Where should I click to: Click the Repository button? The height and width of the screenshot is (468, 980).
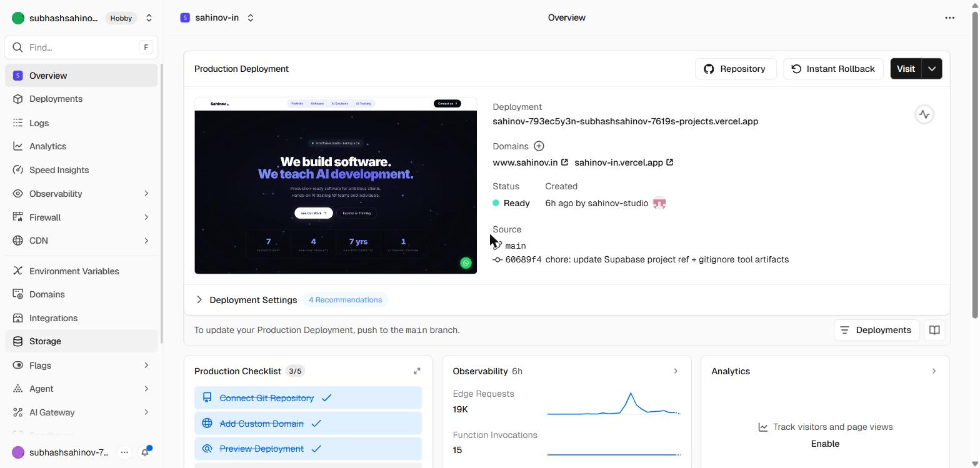click(x=736, y=69)
